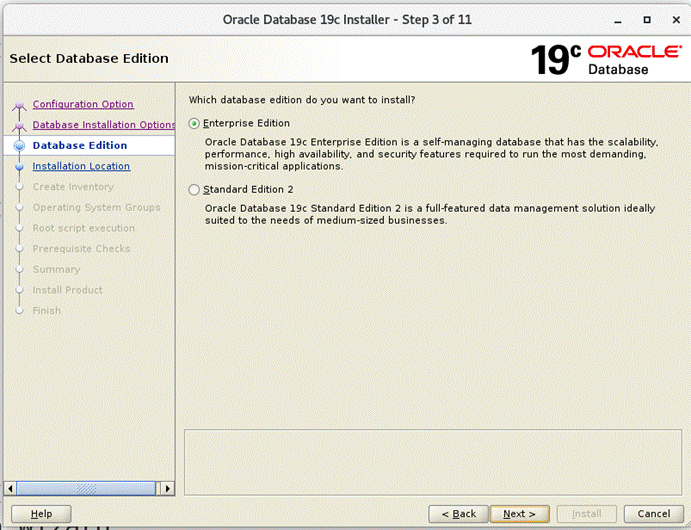Screen dimensions: 691x530
Task: Click the Installation Location step link
Action: [81, 166]
